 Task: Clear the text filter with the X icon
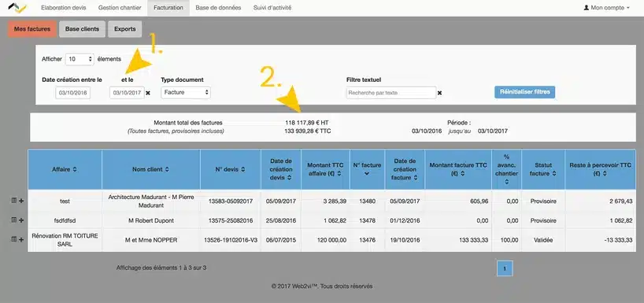coord(439,93)
